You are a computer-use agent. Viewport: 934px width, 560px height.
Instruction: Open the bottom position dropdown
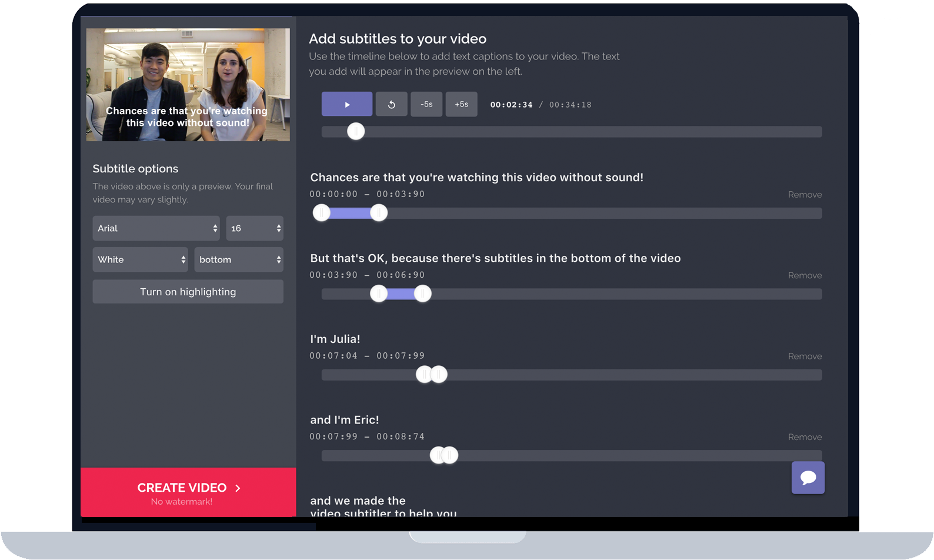pos(239,259)
